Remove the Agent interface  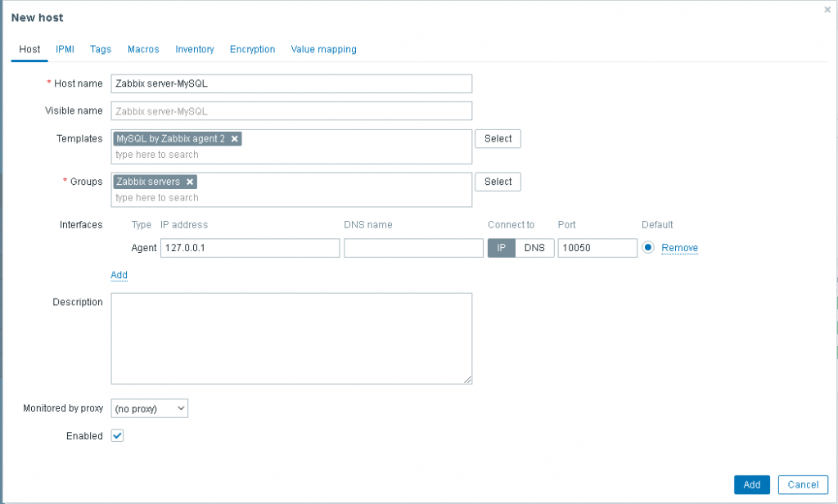[x=679, y=248]
